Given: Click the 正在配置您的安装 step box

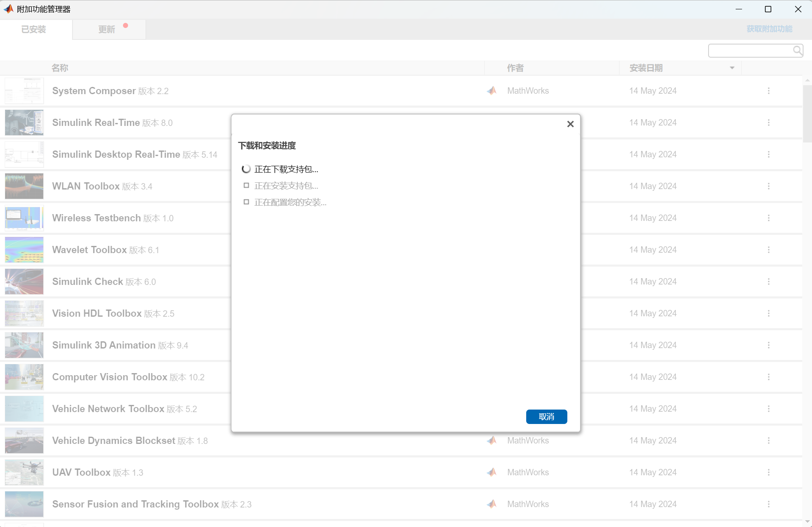Looking at the screenshot, I should pyautogui.click(x=246, y=202).
